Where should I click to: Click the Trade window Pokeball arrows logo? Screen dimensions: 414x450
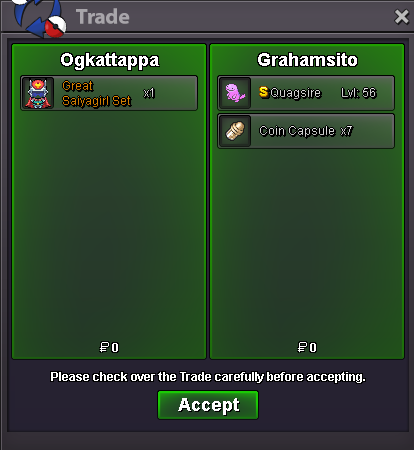point(39,18)
